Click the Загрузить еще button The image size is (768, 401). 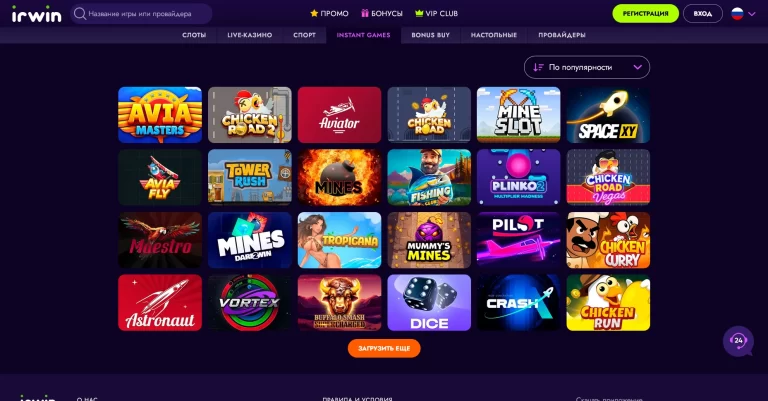[384, 349]
